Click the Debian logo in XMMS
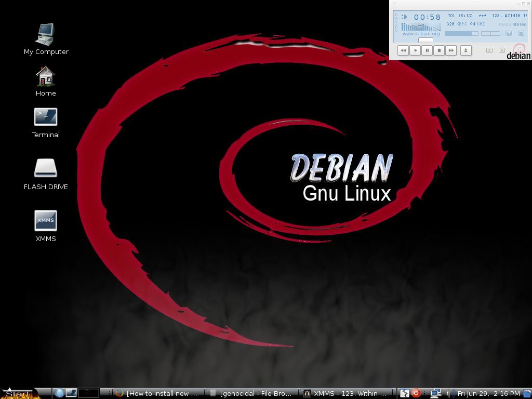532x399 pixels. pos(518,52)
